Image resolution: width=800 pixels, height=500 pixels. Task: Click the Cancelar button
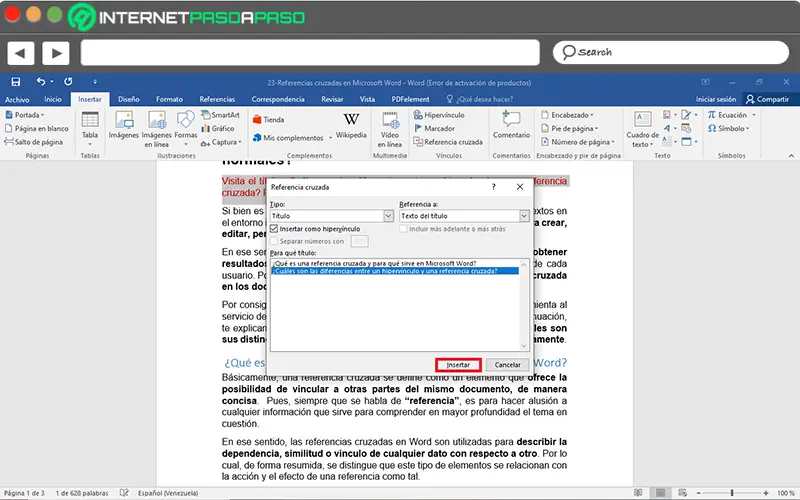pos(507,365)
